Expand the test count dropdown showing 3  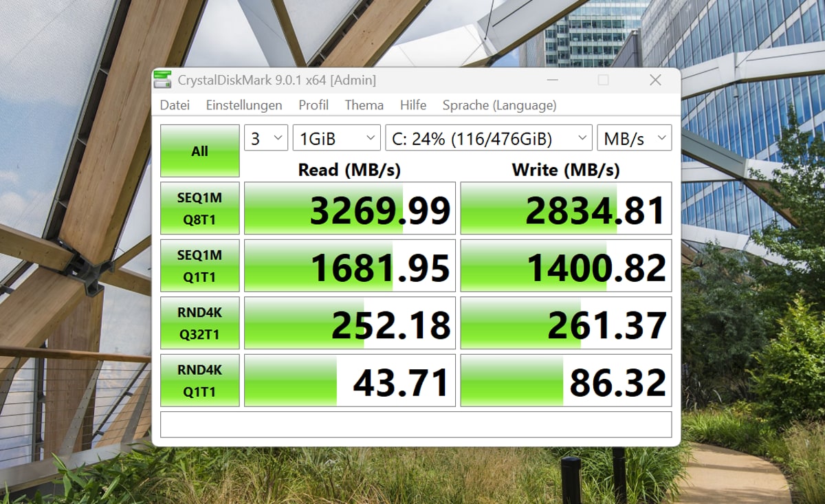click(266, 138)
